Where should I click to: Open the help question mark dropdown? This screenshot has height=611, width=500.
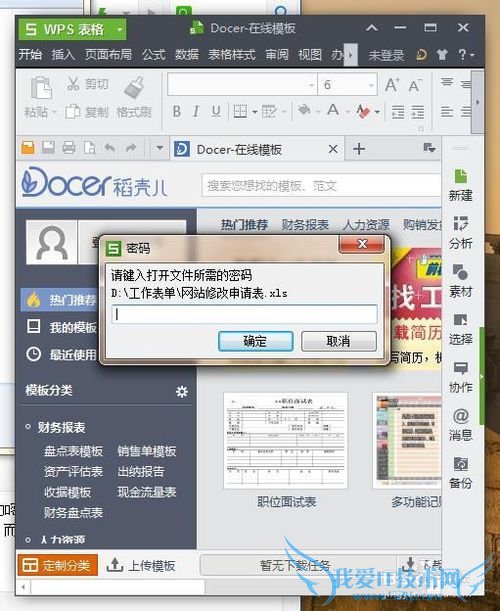pyautogui.click(x=466, y=55)
